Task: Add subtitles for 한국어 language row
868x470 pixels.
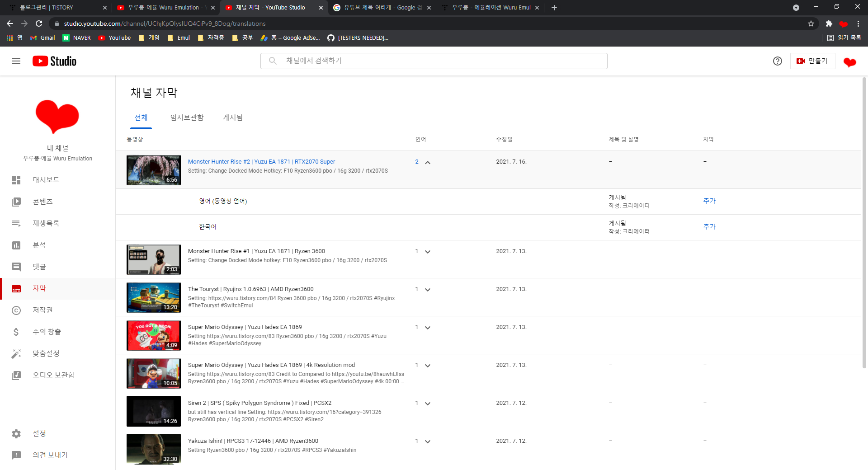Action: pos(709,226)
